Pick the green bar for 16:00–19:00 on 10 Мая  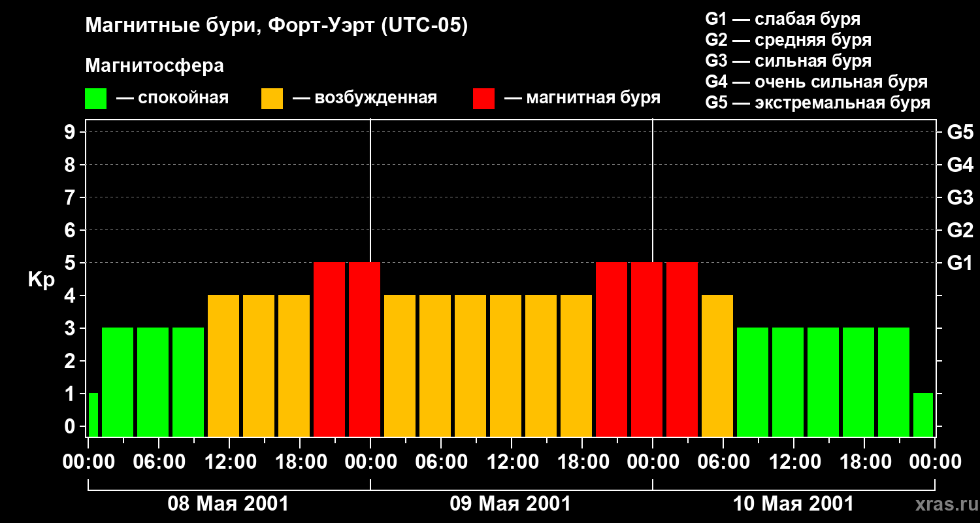[858, 382]
